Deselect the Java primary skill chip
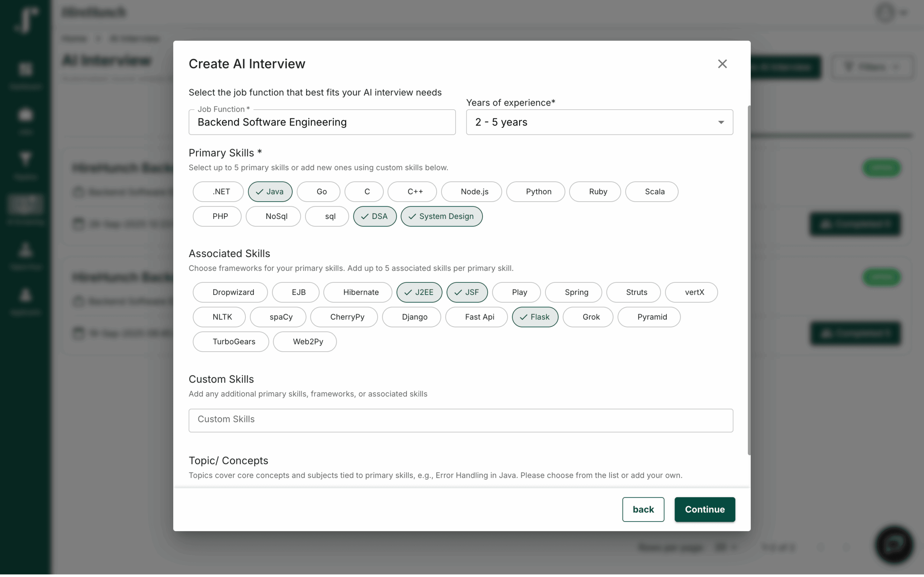The height and width of the screenshot is (577, 924). 270,191
